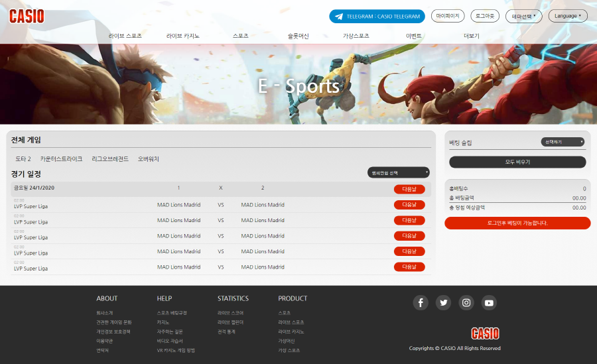Open the 스포츠 베팅규정 footer link
The image size is (597, 364).
coord(172,313)
